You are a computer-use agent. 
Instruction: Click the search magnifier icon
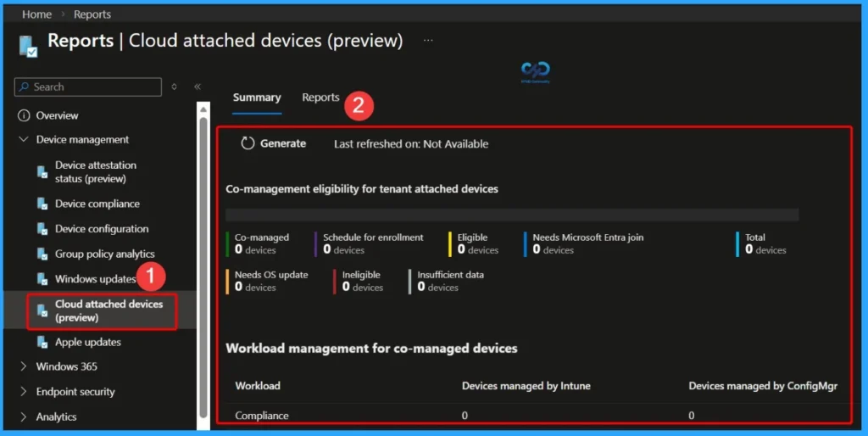coord(25,87)
